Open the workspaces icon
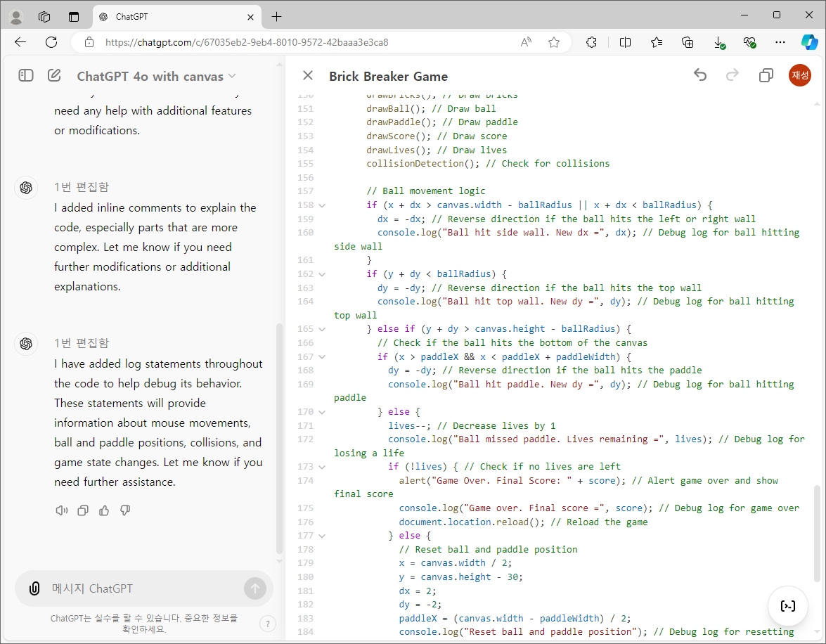The height and width of the screenshot is (644, 826). click(44, 17)
